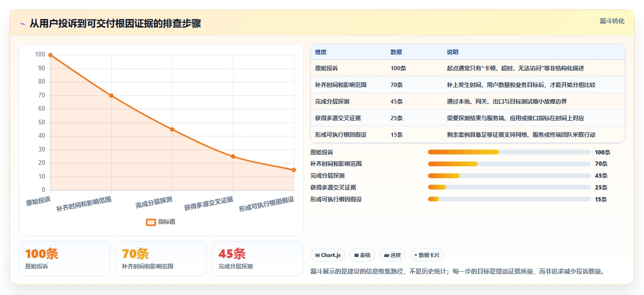The height and width of the screenshot is (295, 644).
Task: Click the description starting with 起点通常只有
Action: pyautogui.click(x=515, y=68)
